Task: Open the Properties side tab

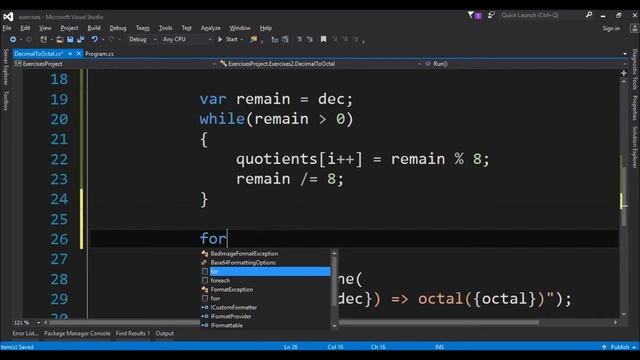Action: pos(635,108)
